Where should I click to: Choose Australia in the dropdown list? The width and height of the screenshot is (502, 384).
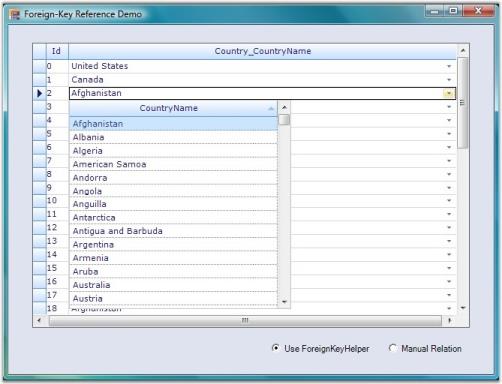(x=173, y=285)
